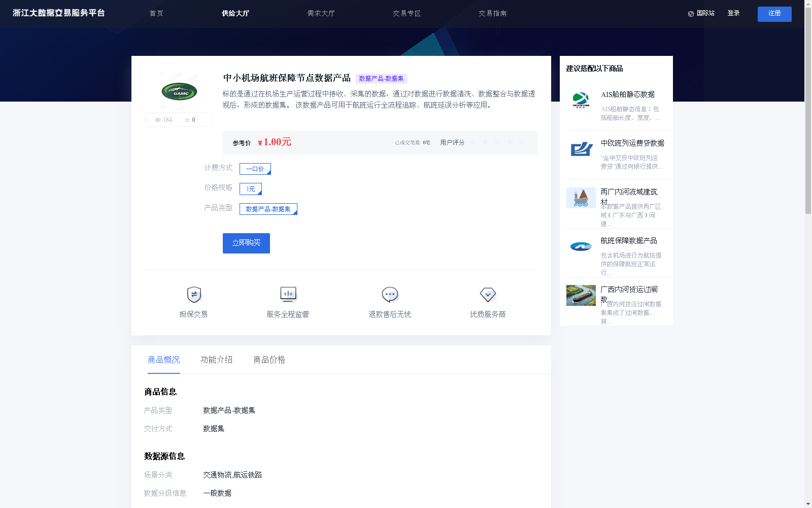Image resolution: width=812 pixels, height=508 pixels.
Task: Open the 中欧班列运费贷数据 product title
Action: (632, 143)
